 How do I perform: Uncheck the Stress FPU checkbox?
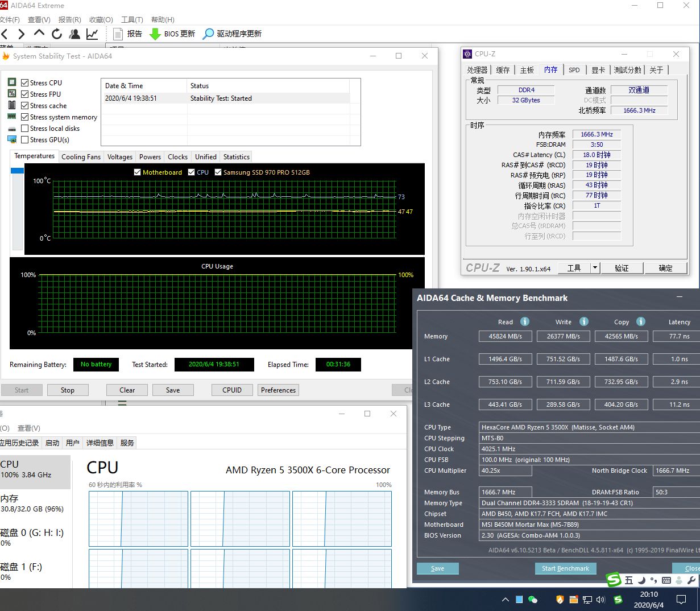pyautogui.click(x=25, y=94)
